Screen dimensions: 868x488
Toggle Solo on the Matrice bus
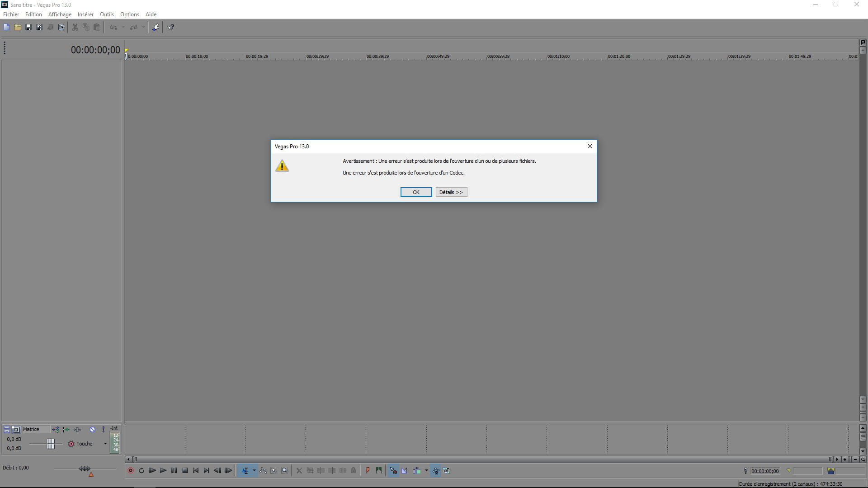[x=103, y=429]
